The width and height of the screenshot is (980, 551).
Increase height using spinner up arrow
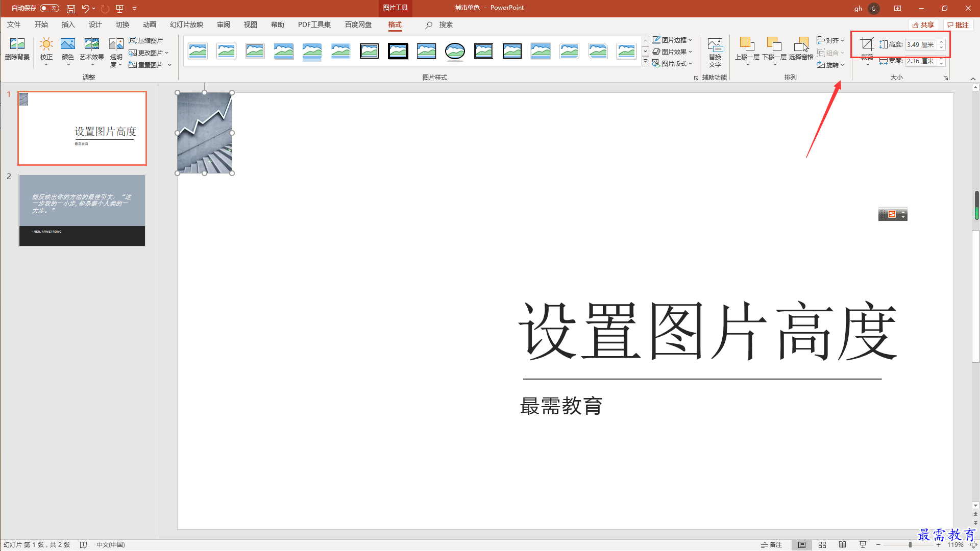(942, 42)
